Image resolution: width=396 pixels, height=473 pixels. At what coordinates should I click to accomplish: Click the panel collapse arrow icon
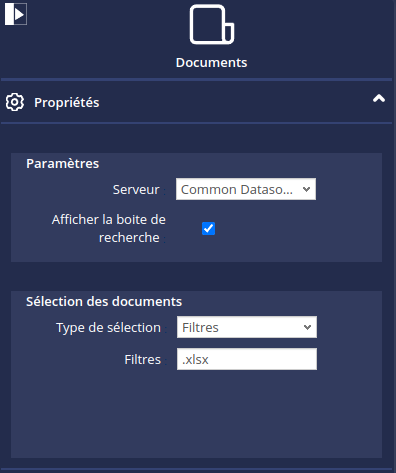pos(16,14)
